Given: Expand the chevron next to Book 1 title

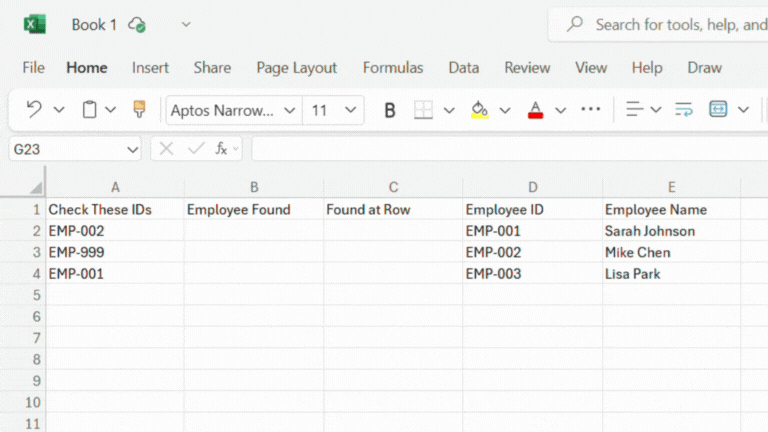Looking at the screenshot, I should 186,24.
